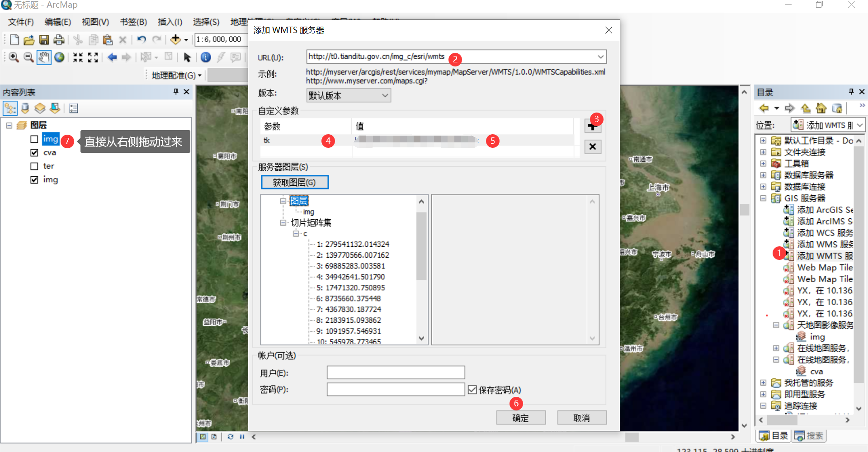Turn off the cva layer checkbox
The image size is (868, 452).
[x=34, y=153]
